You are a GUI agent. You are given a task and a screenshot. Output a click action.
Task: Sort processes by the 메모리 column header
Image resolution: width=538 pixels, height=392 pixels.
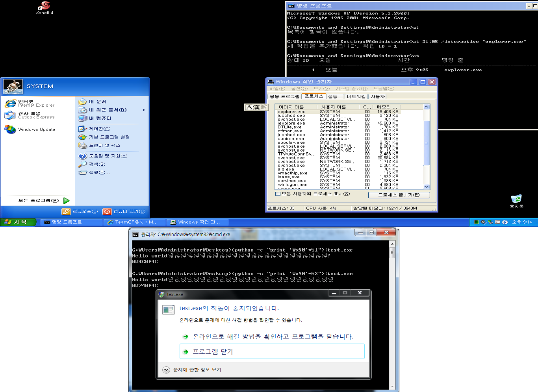(x=387, y=107)
